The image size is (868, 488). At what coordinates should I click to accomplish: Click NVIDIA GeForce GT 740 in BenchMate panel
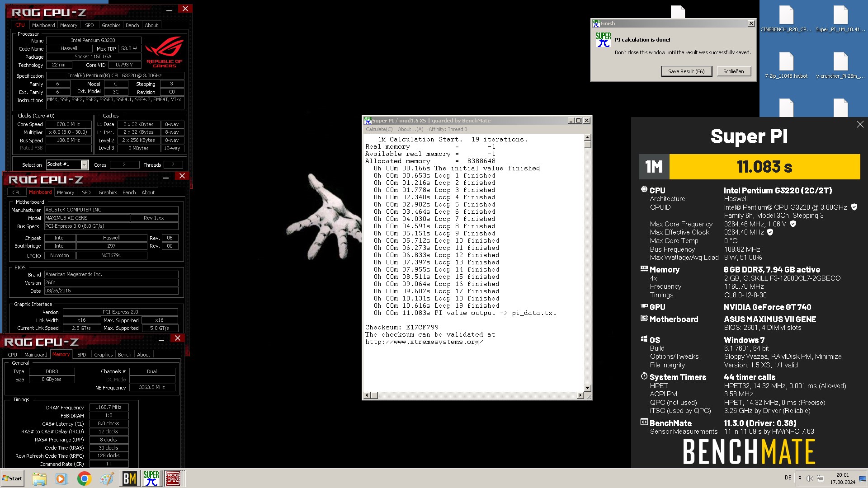point(767,307)
